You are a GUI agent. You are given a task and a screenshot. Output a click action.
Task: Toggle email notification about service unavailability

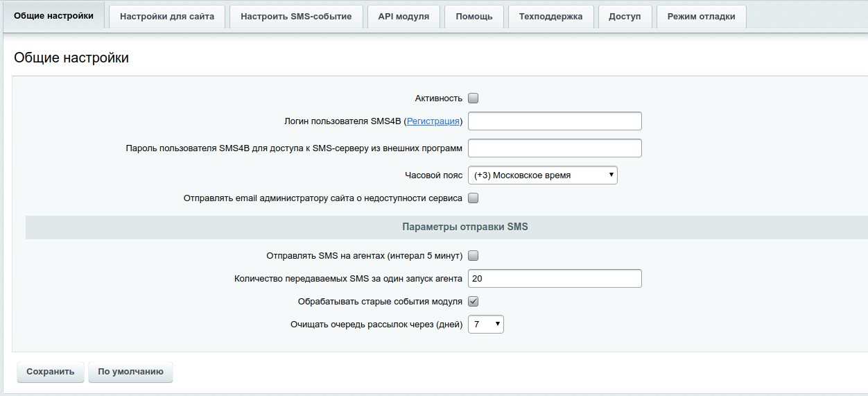[474, 198]
